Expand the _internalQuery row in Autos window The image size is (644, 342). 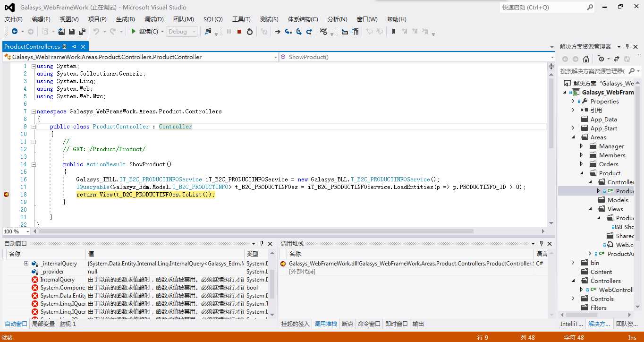pos(26,263)
